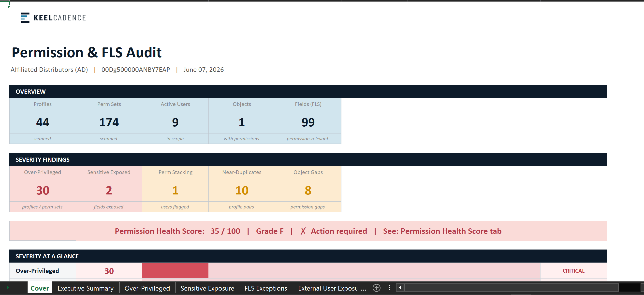Select the CRITICAL label cell

(x=573, y=270)
